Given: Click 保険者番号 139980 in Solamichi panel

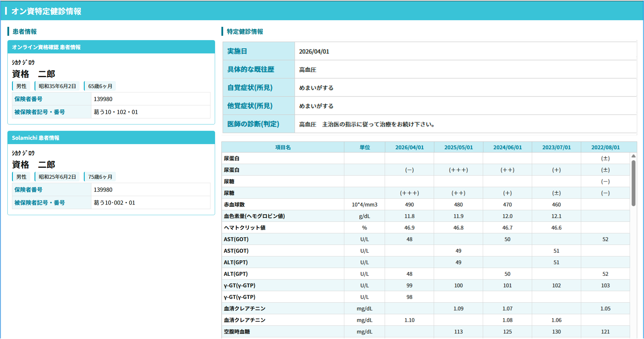Looking at the screenshot, I should point(103,190).
